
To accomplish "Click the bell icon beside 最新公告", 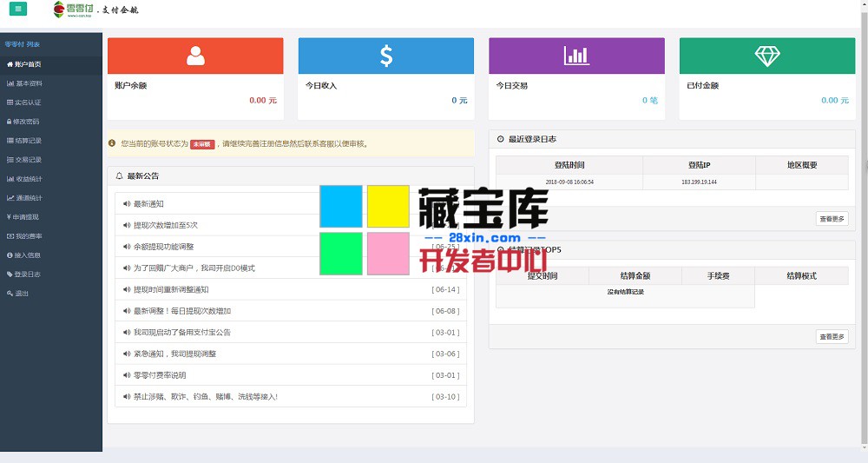I will pos(119,175).
